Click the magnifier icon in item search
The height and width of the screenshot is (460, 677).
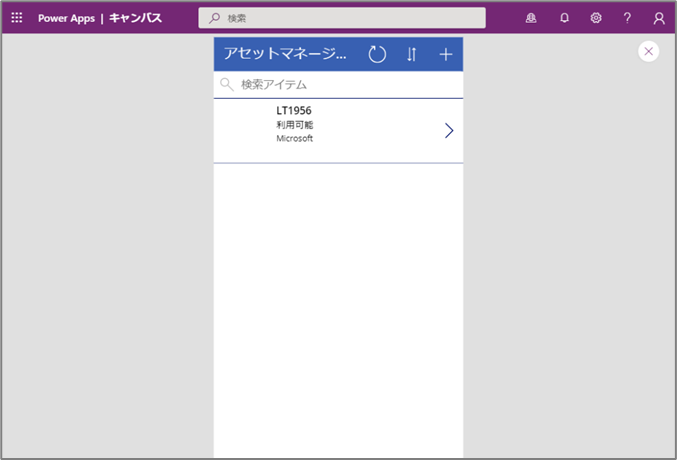(227, 84)
